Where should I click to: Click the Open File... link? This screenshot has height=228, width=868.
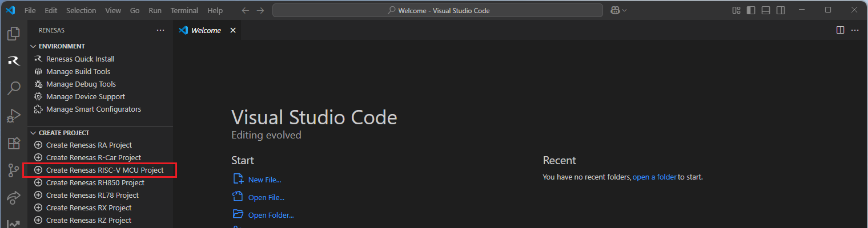click(266, 197)
